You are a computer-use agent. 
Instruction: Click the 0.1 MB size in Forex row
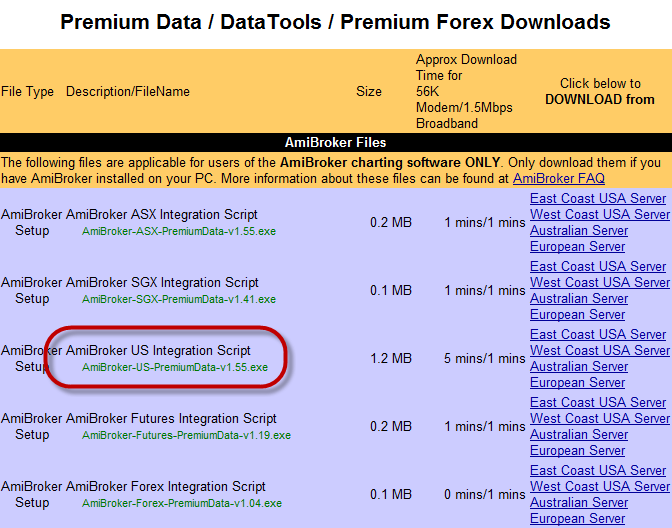pyautogui.click(x=391, y=495)
